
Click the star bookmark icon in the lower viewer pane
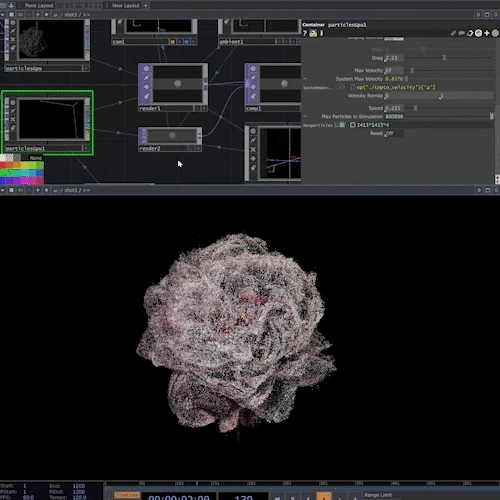pos(46,190)
